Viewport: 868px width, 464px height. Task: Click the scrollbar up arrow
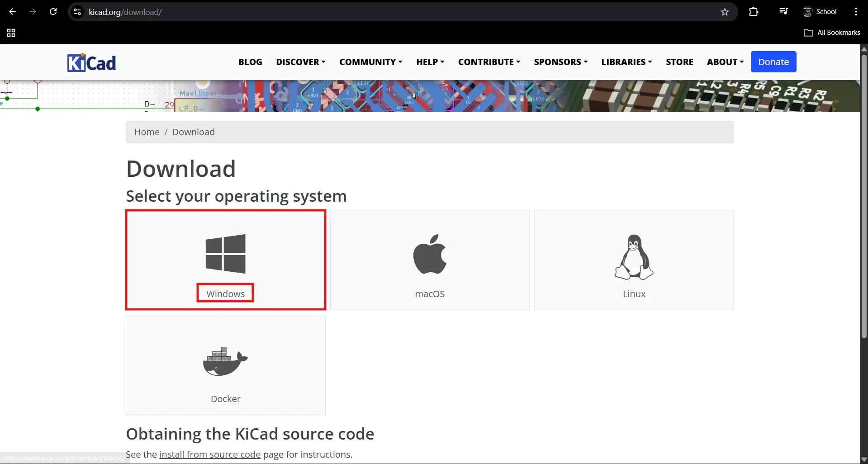pos(864,48)
